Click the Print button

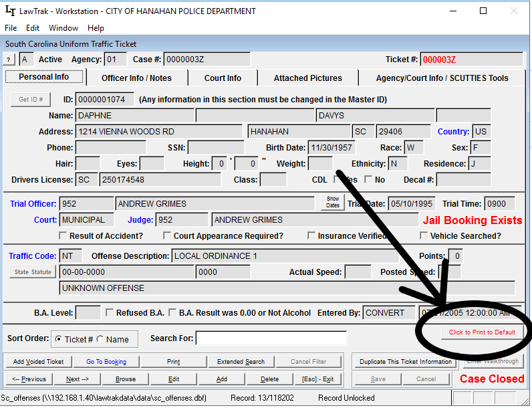tap(173, 361)
